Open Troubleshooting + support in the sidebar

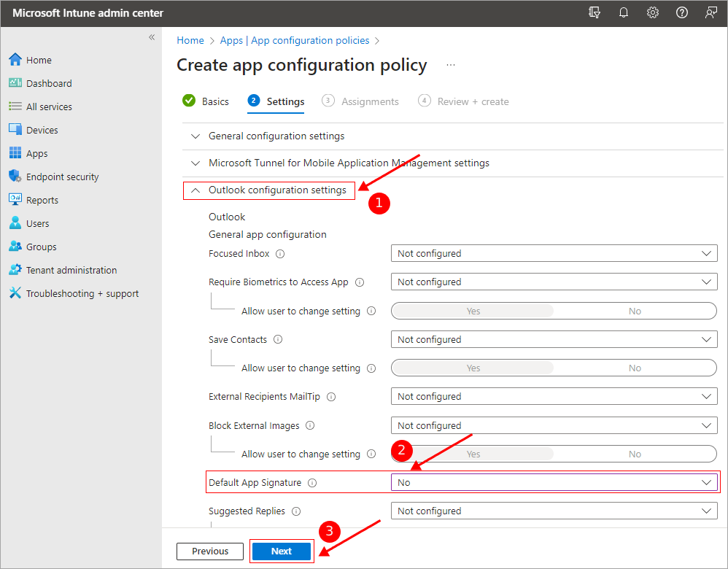[x=74, y=293]
